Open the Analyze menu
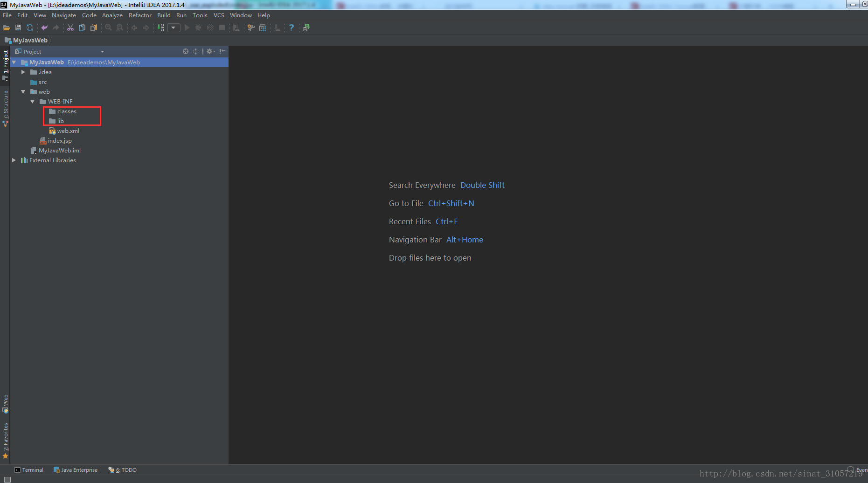 [112, 15]
